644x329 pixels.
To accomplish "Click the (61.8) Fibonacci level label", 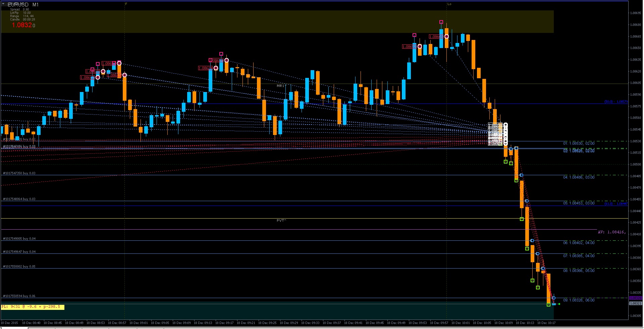I will click(x=615, y=203).
